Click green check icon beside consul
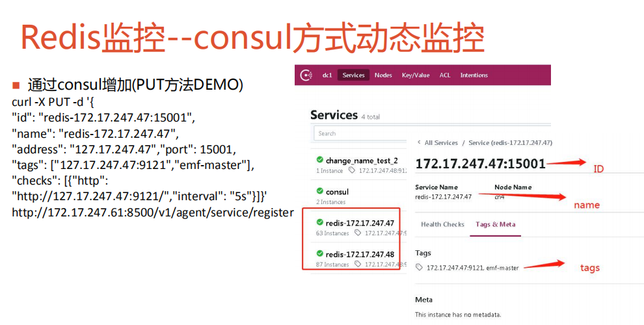 pyautogui.click(x=319, y=191)
